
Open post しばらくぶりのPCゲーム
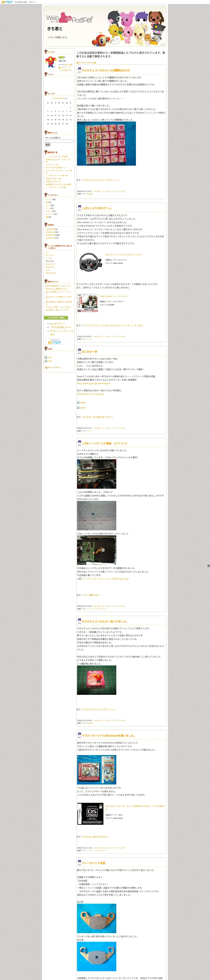(96, 208)
